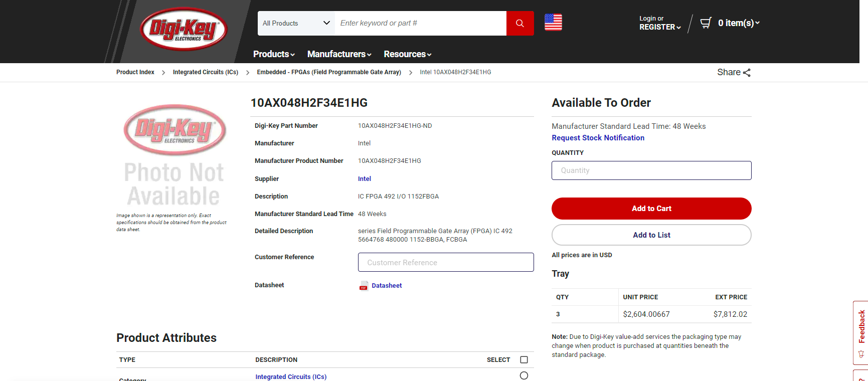This screenshot has width=868, height=381.
Task: Click the Request Stock Notification link
Action: [x=598, y=138]
